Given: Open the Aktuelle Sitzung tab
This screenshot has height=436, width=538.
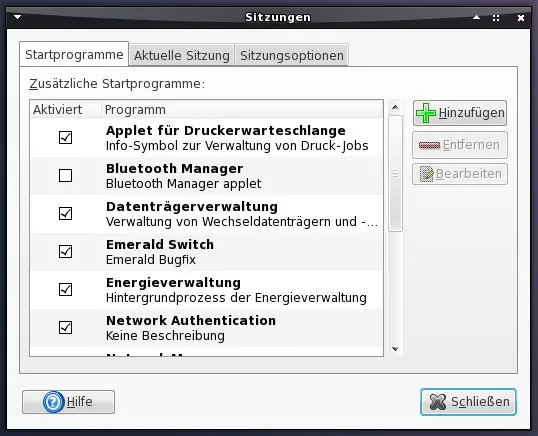Looking at the screenshot, I should (182, 55).
